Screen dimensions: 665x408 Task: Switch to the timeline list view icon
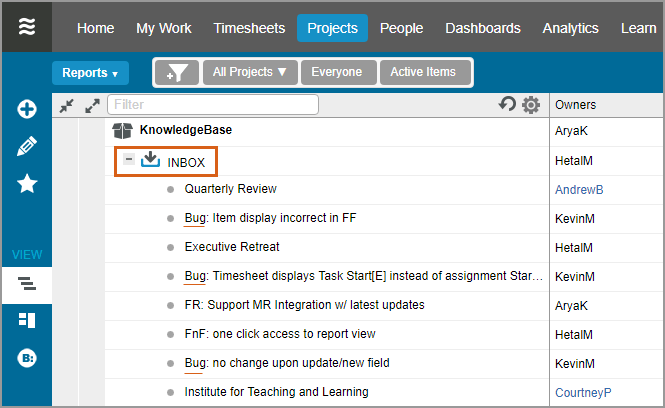[27, 284]
